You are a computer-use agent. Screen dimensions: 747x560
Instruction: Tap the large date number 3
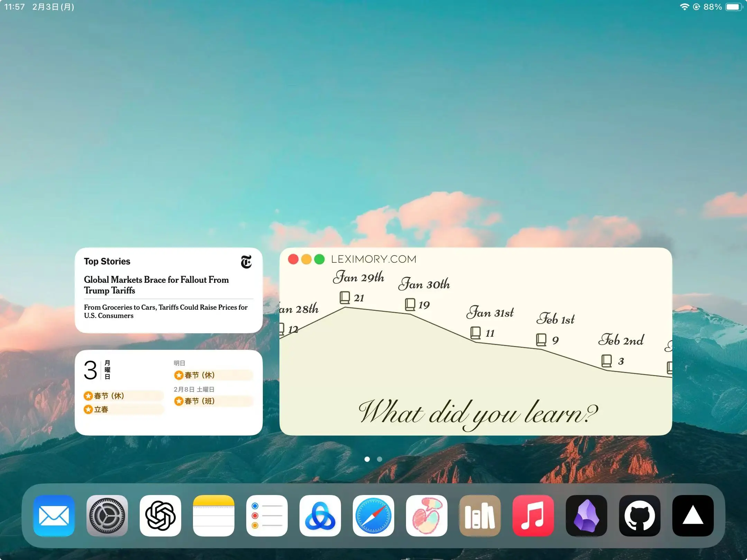coord(90,370)
